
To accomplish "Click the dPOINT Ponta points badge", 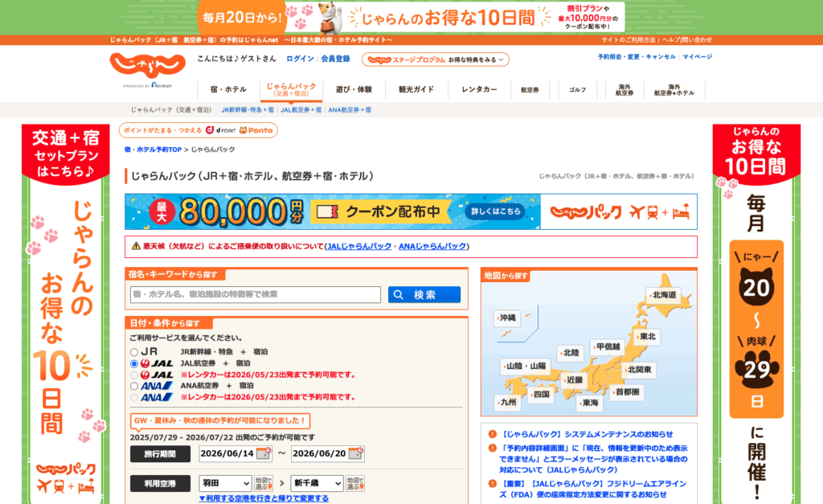I will point(199,130).
